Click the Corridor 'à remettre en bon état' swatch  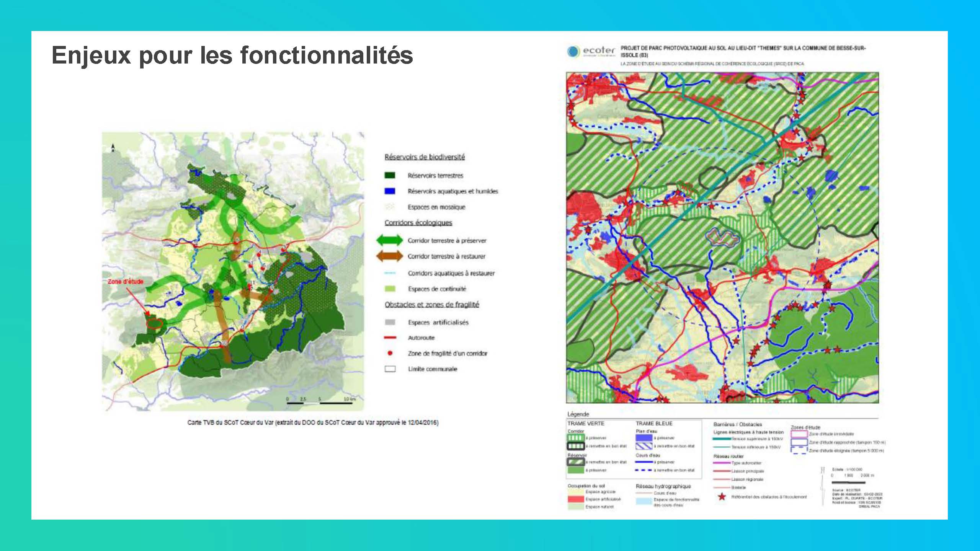click(x=576, y=446)
